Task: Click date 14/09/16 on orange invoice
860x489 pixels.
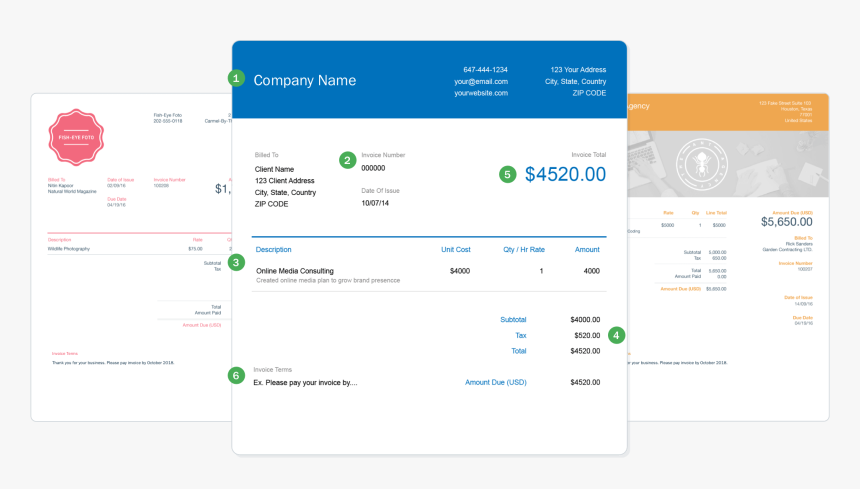Action: 804,304
